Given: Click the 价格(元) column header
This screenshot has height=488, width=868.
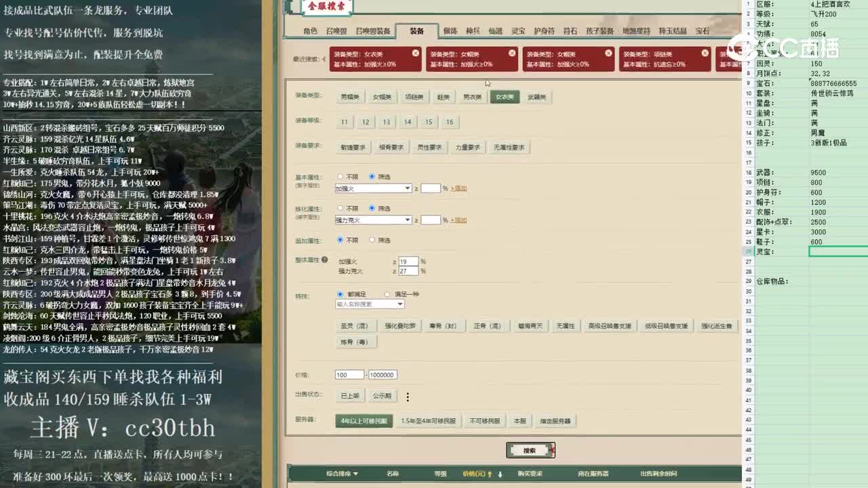Looking at the screenshot, I should point(473,474).
